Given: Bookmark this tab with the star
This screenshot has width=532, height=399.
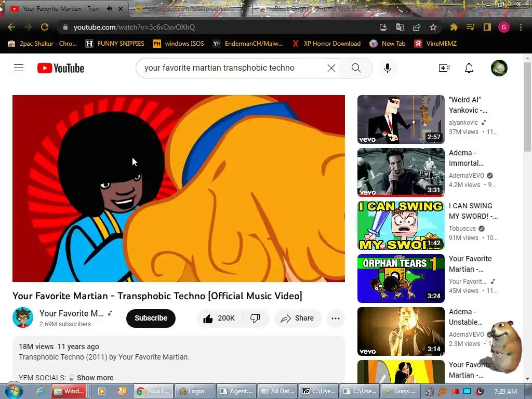Looking at the screenshot, I should pos(433,27).
